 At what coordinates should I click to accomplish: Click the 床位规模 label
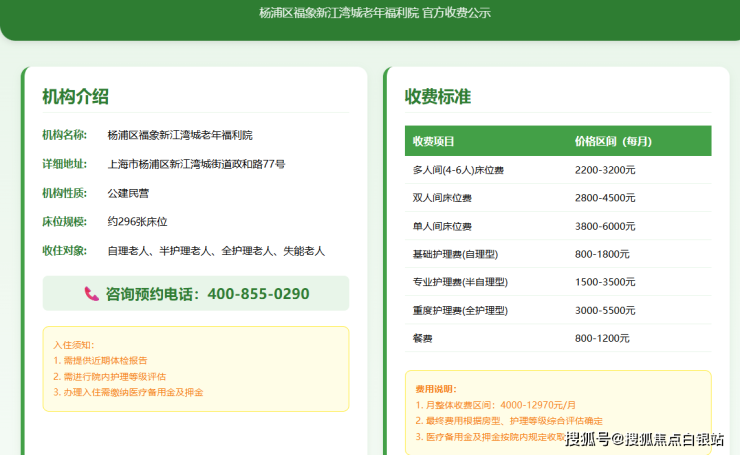point(65,222)
